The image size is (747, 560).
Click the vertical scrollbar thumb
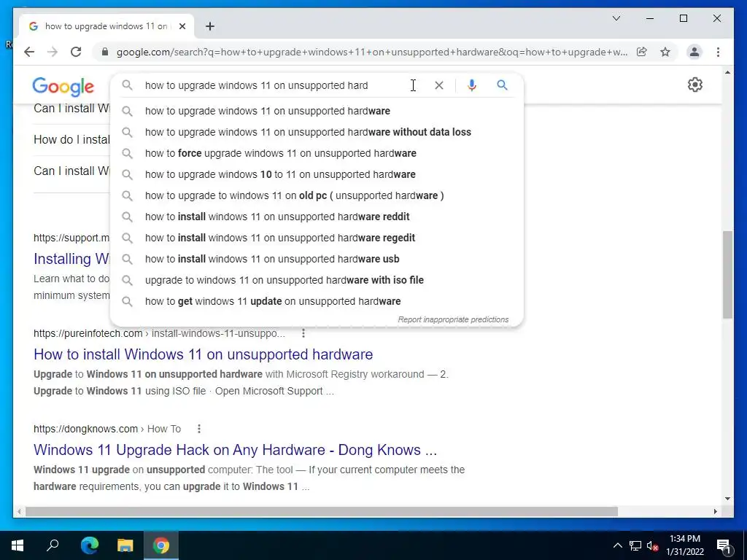pos(727,274)
